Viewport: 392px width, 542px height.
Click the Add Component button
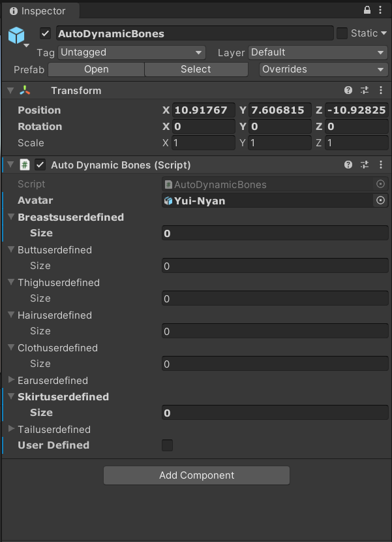(196, 475)
